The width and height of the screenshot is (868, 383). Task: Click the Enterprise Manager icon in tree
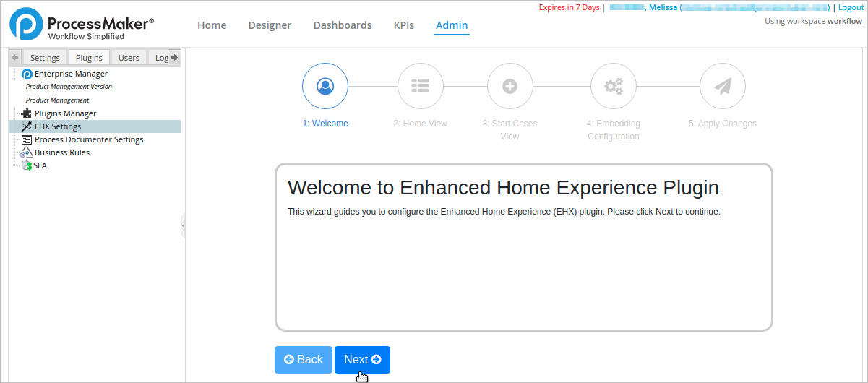pyautogui.click(x=27, y=74)
